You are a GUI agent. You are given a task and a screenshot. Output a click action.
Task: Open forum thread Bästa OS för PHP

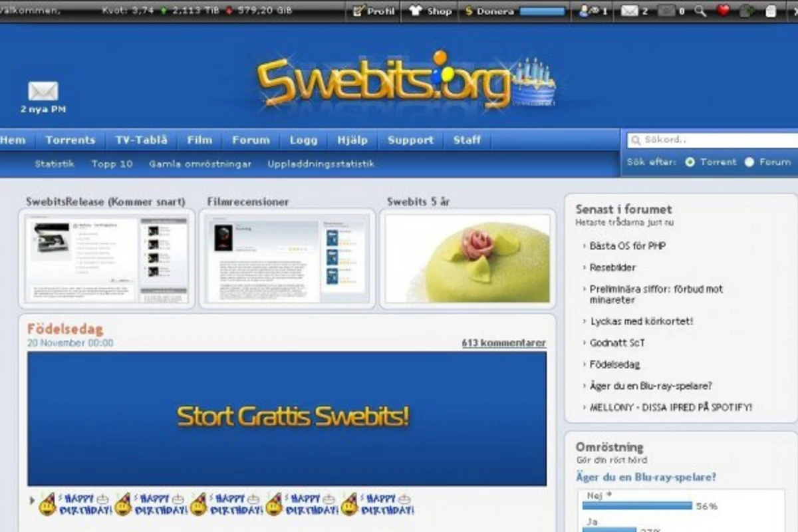pyautogui.click(x=628, y=246)
